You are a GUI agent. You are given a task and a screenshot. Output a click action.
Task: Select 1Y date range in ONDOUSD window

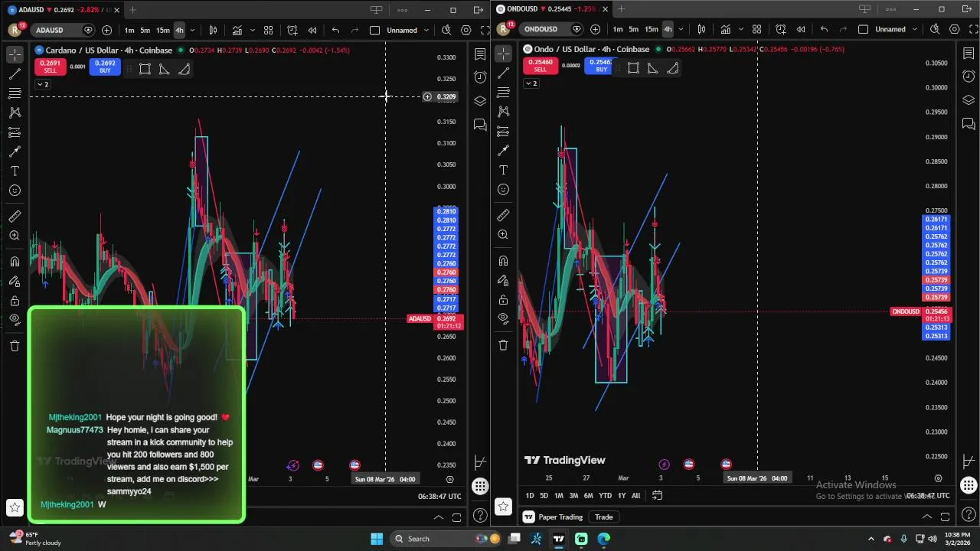click(x=622, y=496)
